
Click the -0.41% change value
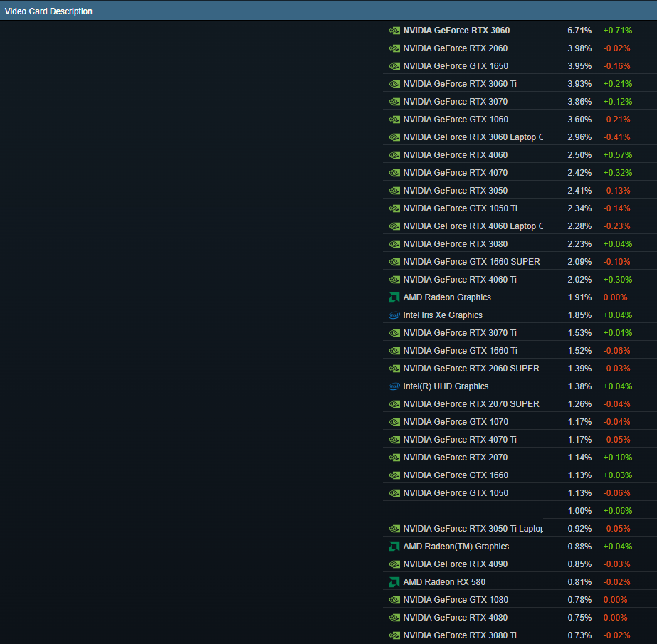click(x=616, y=137)
